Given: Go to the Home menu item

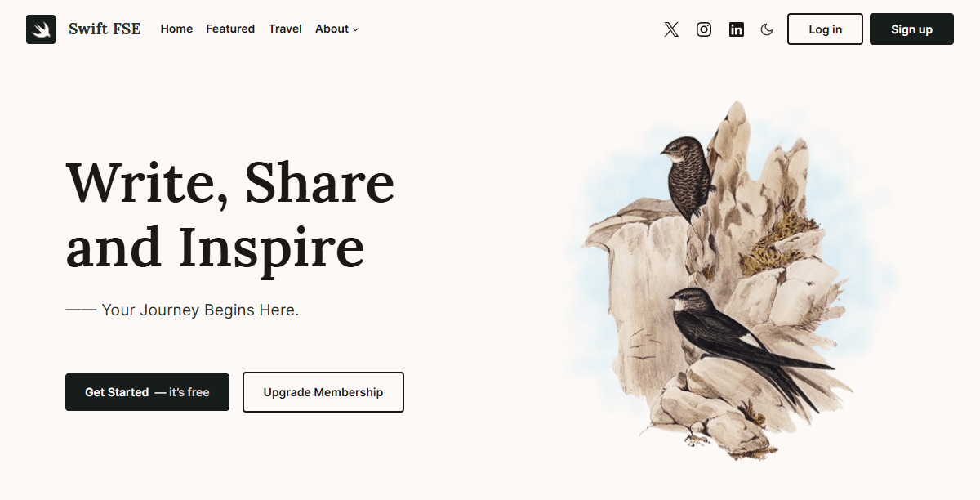Looking at the screenshot, I should (176, 29).
